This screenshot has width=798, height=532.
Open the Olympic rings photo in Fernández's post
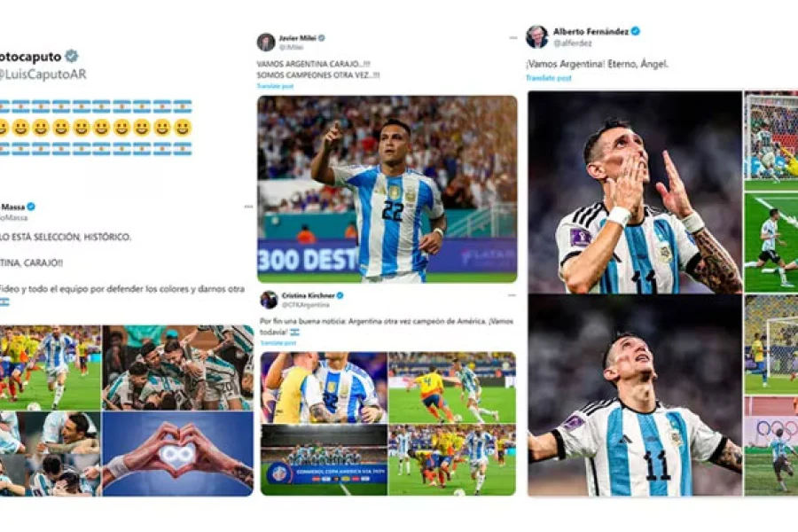click(771, 447)
